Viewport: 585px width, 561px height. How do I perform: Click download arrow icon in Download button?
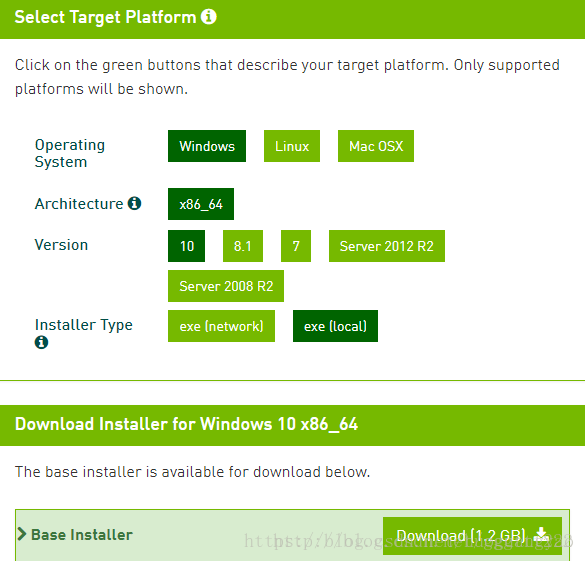541,535
